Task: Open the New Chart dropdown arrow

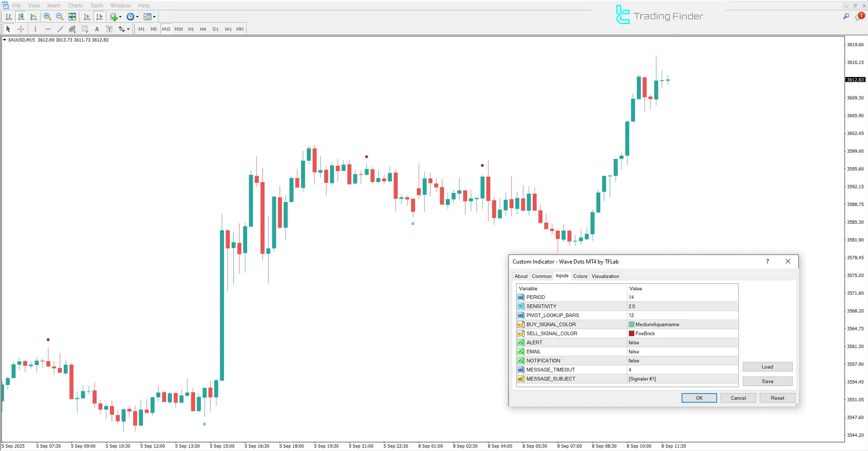Action: click(120, 17)
